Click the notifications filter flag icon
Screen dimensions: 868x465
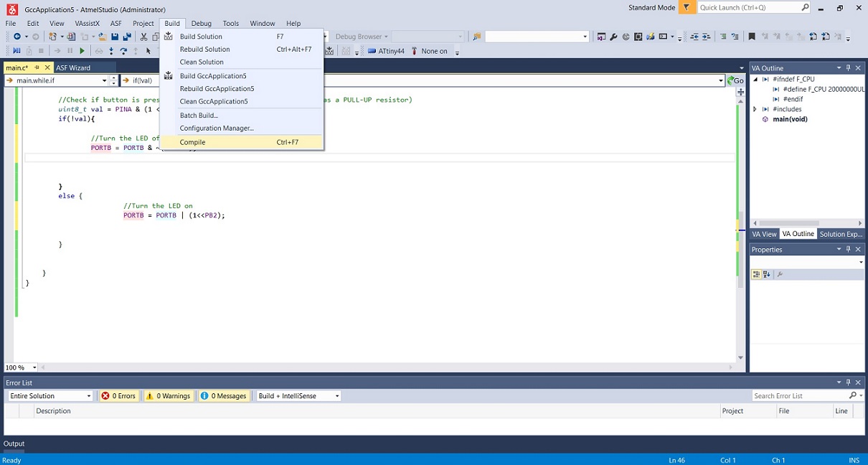[x=687, y=7]
